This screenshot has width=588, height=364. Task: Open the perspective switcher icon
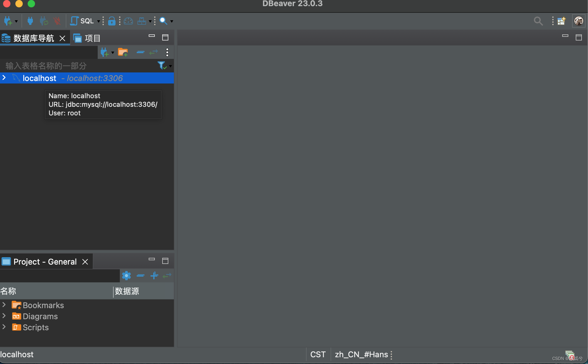(561, 21)
